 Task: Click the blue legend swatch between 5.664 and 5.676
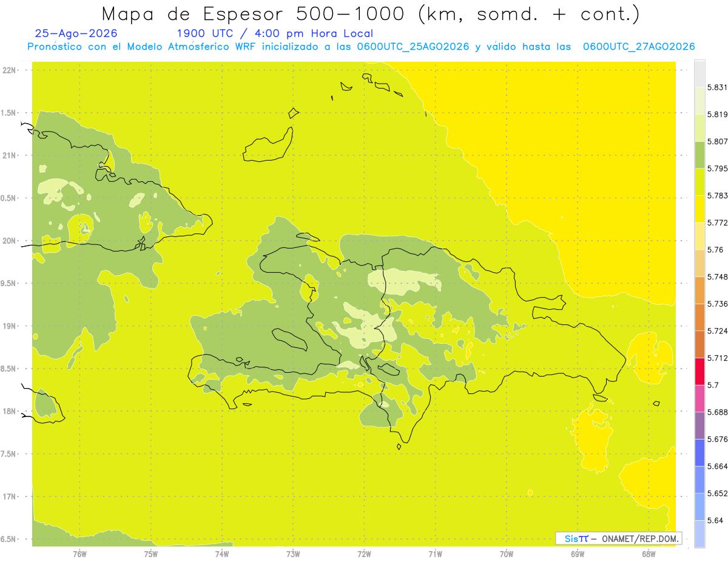point(699,452)
